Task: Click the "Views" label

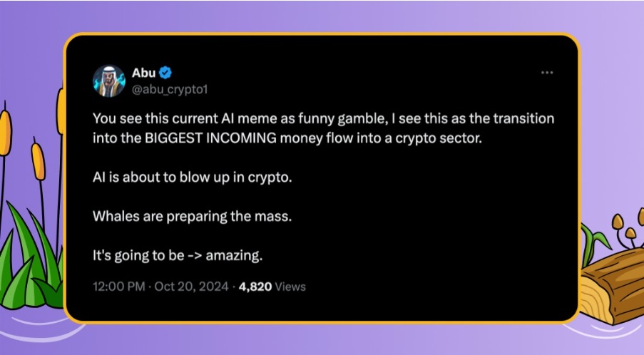Action: point(290,287)
